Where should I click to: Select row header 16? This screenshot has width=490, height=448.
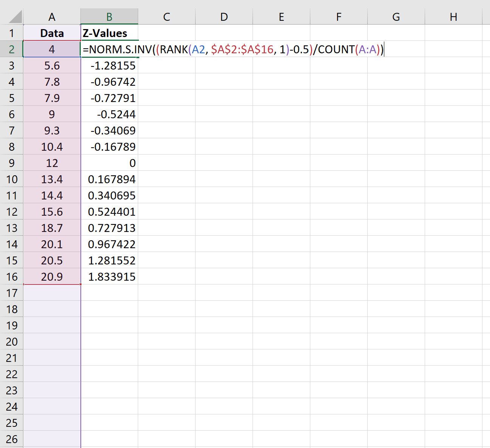coord(11,277)
